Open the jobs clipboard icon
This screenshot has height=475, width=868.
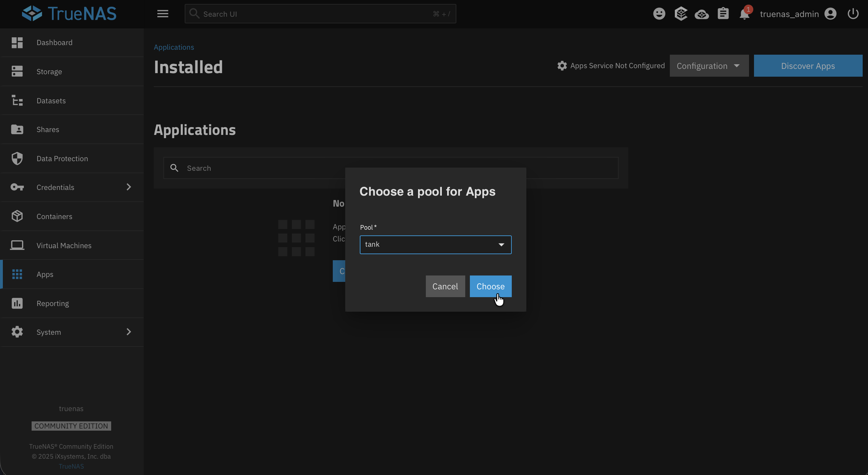pos(723,14)
